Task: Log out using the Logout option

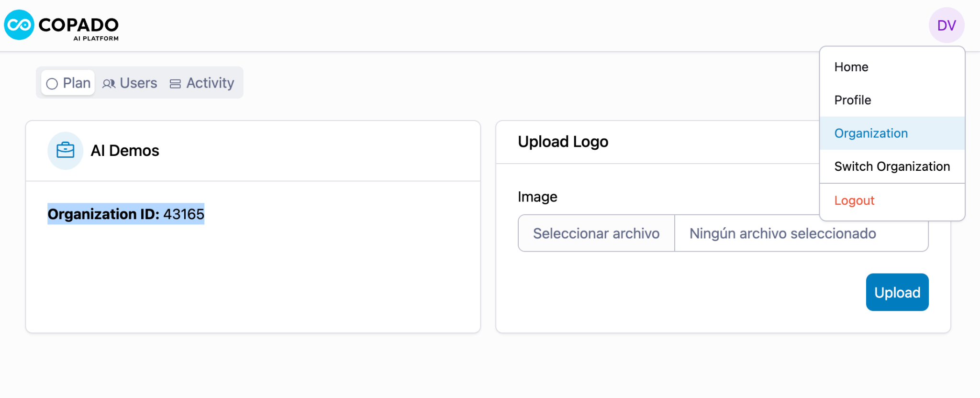Action: [854, 200]
